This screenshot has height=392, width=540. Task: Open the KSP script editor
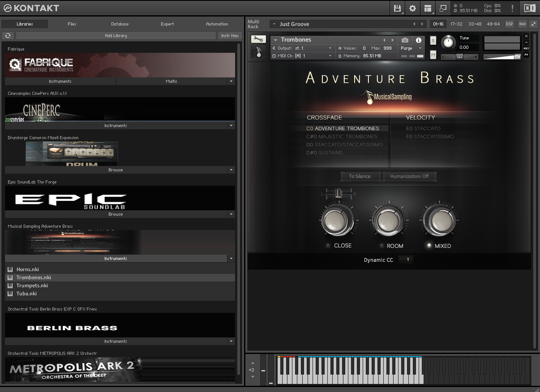[x=510, y=24]
